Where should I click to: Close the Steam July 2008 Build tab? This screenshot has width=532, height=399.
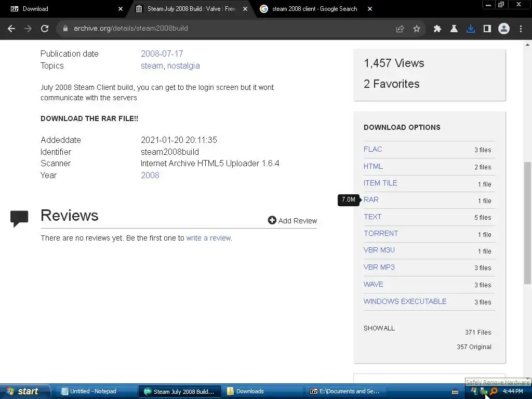pos(245,9)
